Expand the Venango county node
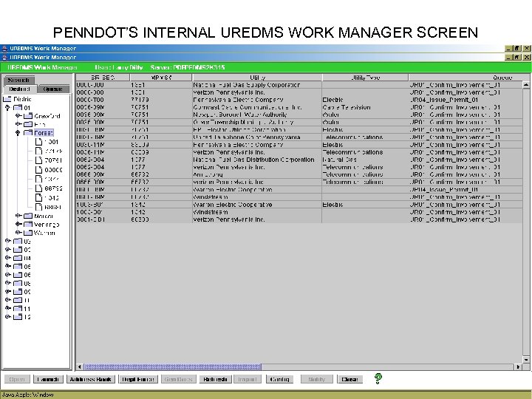The image size is (532, 399). coord(18,224)
